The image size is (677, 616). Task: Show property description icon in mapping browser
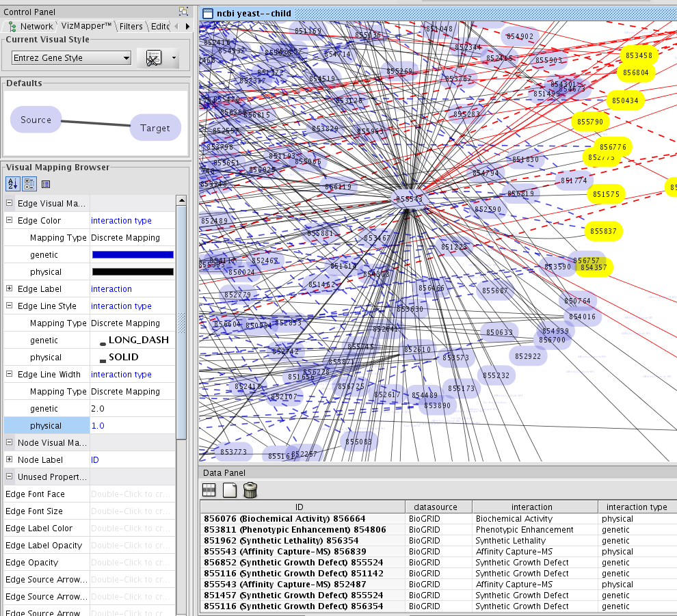[x=46, y=185]
